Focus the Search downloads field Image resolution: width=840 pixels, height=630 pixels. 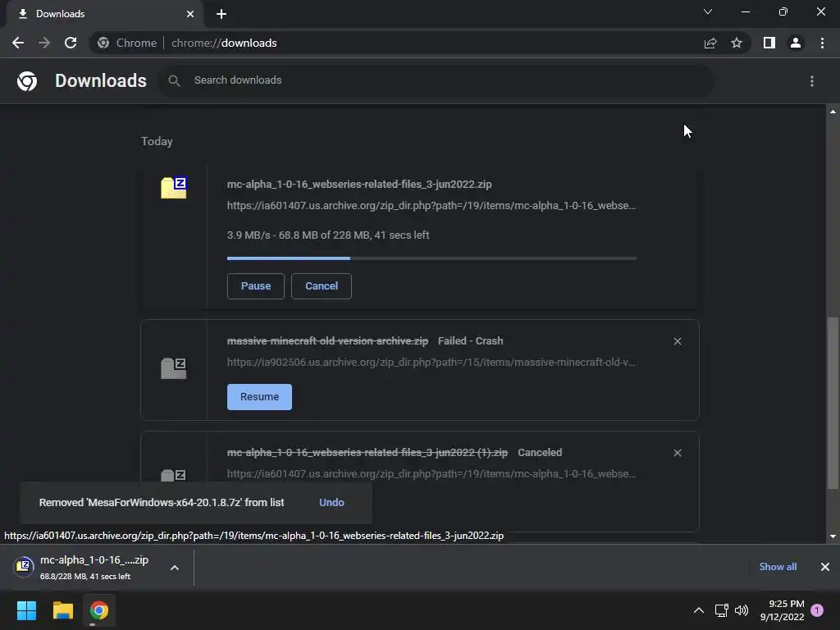[436, 81]
